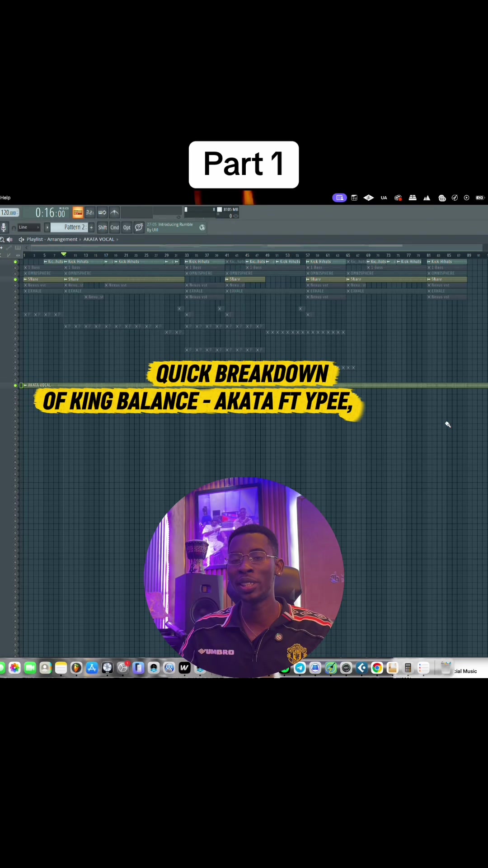The width and height of the screenshot is (488, 868).
Task: Click the UA Universal Audio menu bar icon
Action: [384, 198]
